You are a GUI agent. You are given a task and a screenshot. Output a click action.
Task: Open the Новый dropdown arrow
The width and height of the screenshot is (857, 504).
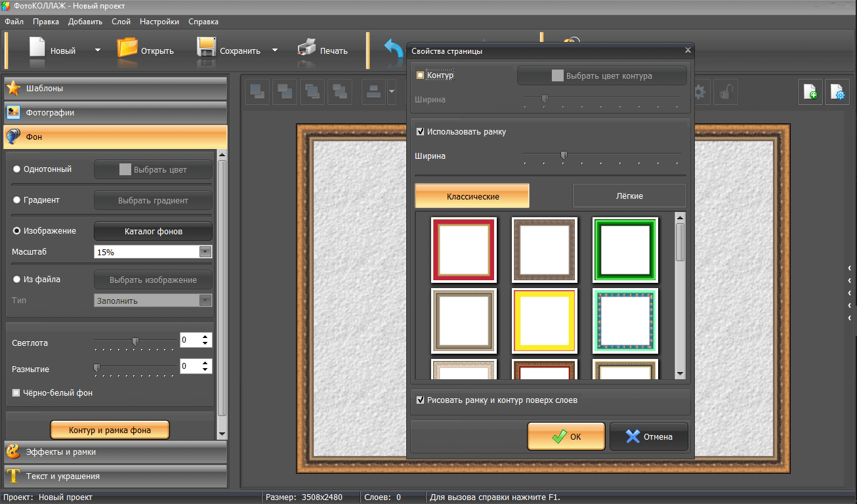pyautogui.click(x=98, y=50)
